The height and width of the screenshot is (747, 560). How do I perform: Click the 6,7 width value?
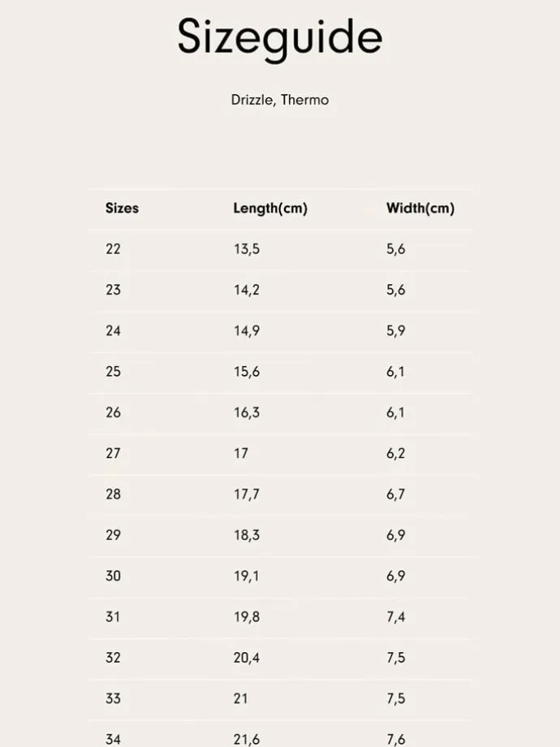[395, 494]
